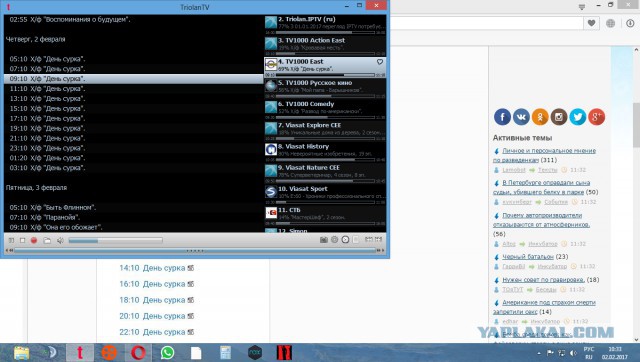Screen dimensions: 640x362
Task: Open File Explorer from the taskbar
Action: pyautogui.click(x=21, y=353)
